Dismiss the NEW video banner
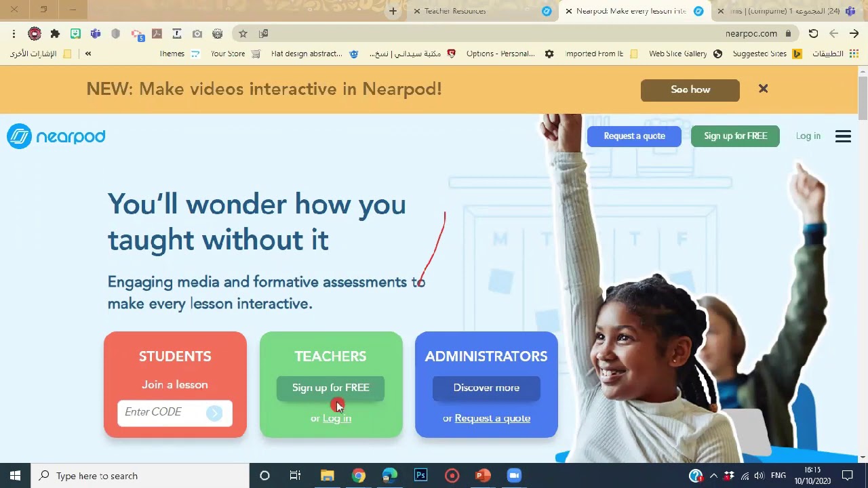The image size is (868, 488). point(763,89)
